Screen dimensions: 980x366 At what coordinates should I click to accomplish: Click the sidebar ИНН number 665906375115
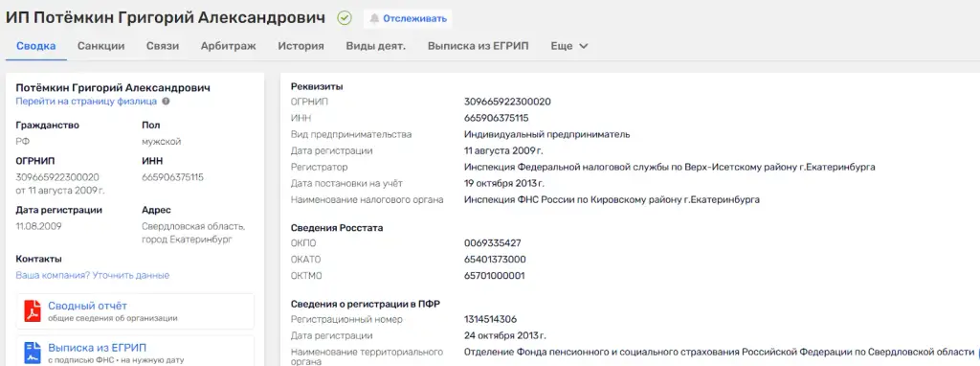coord(172,177)
